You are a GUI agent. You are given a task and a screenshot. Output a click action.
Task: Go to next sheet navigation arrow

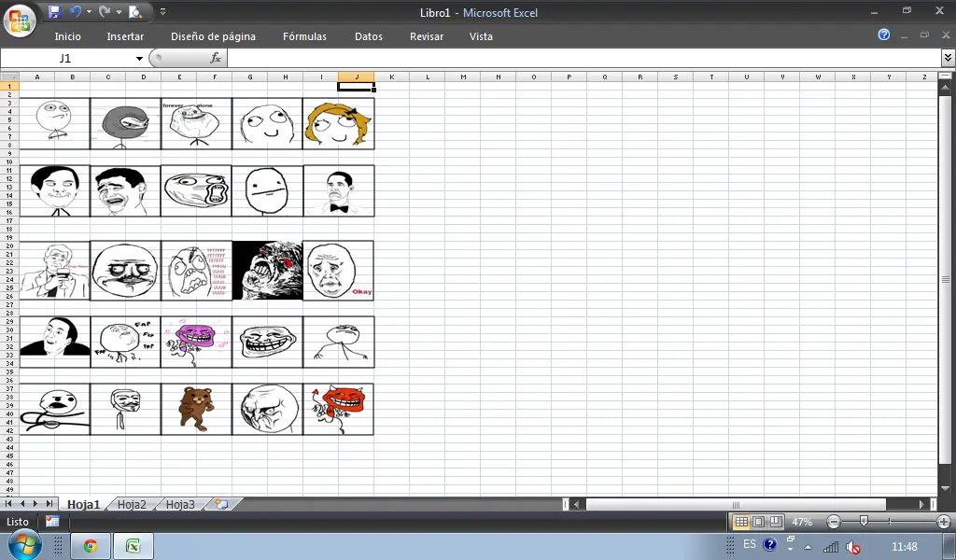(x=35, y=504)
